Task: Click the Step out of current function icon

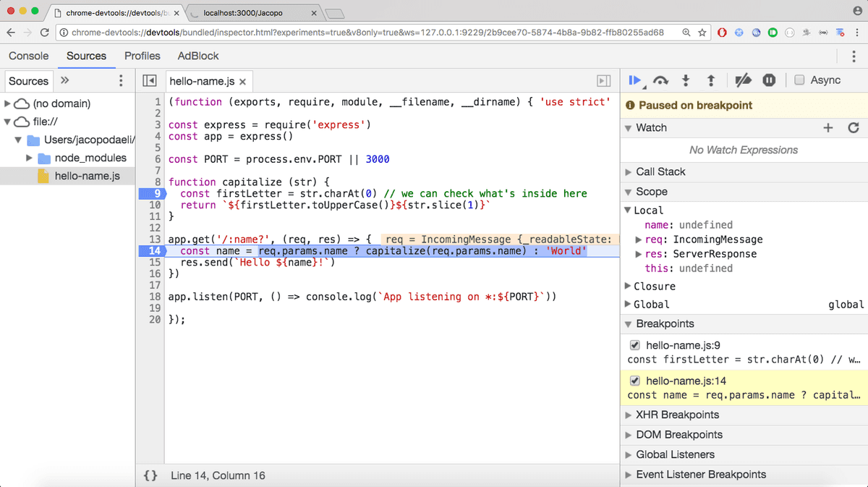Action: click(710, 81)
